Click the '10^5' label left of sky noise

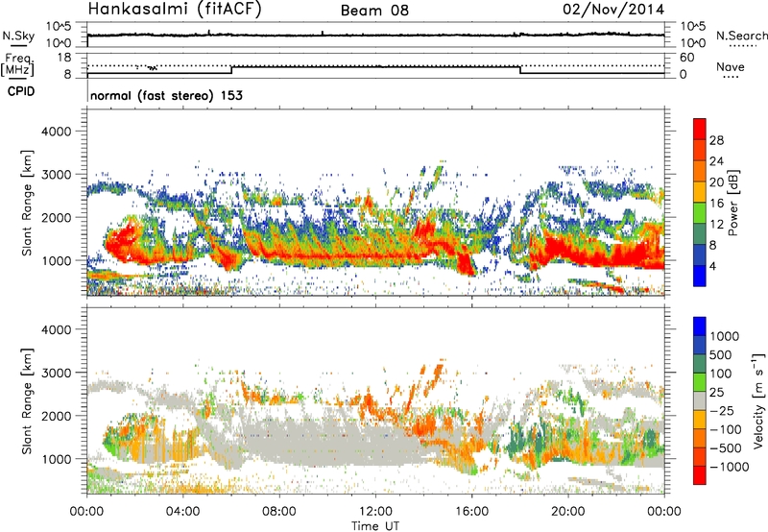tap(59, 26)
